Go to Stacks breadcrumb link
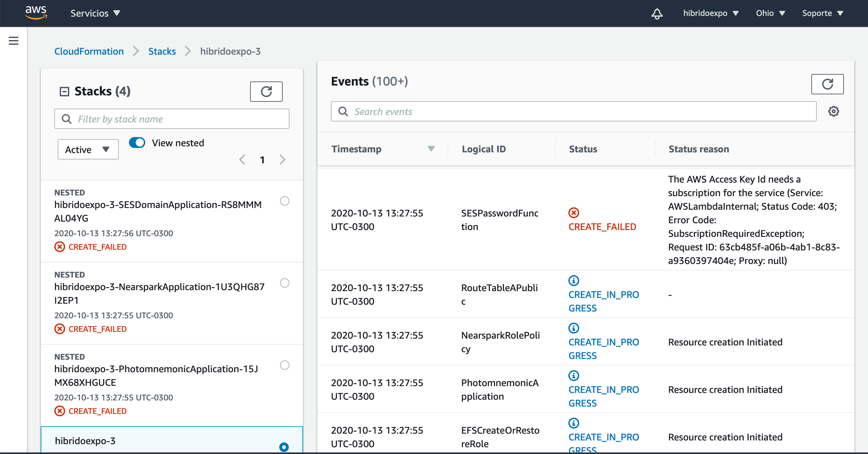The image size is (868, 454). click(x=162, y=51)
